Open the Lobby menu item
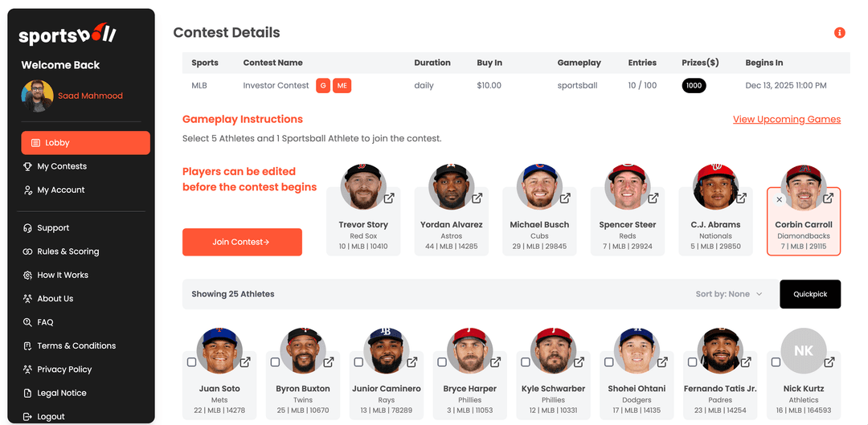 tap(85, 143)
